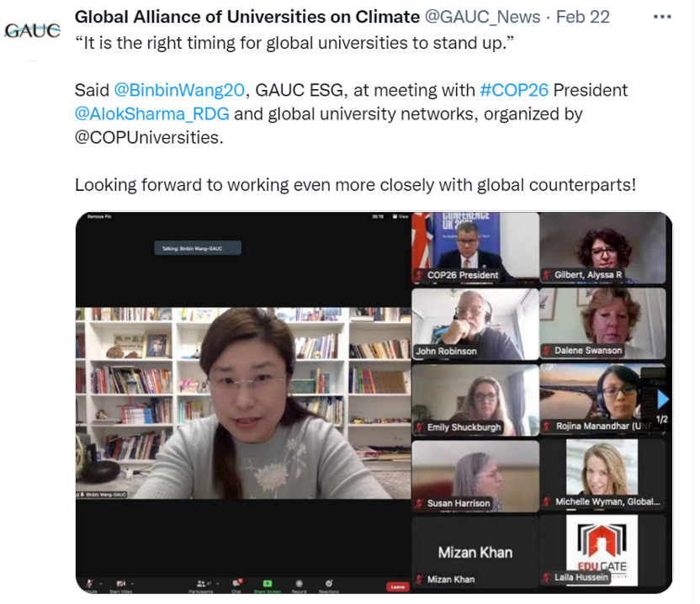
Task: Toggle the Start Video camera icon
Action: [120, 583]
